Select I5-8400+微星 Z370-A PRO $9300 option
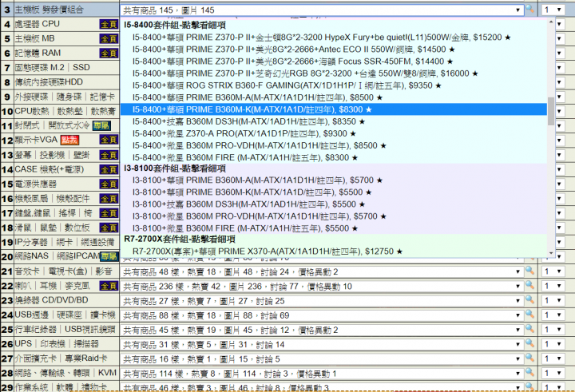The image size is (575, 392). tap(333, 134)
